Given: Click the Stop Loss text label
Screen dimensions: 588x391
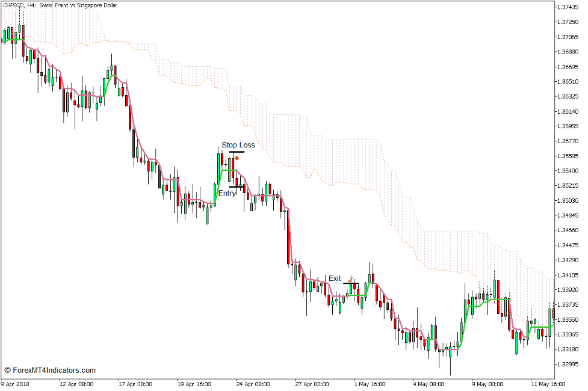Looking at the screenshot, I should click(238, 144).
